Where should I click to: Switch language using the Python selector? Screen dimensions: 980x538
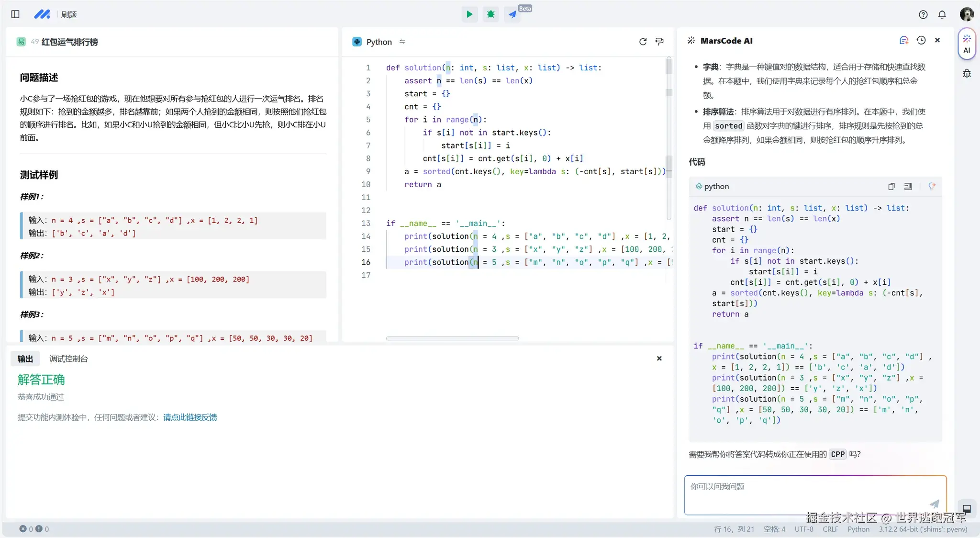(379, 42)
